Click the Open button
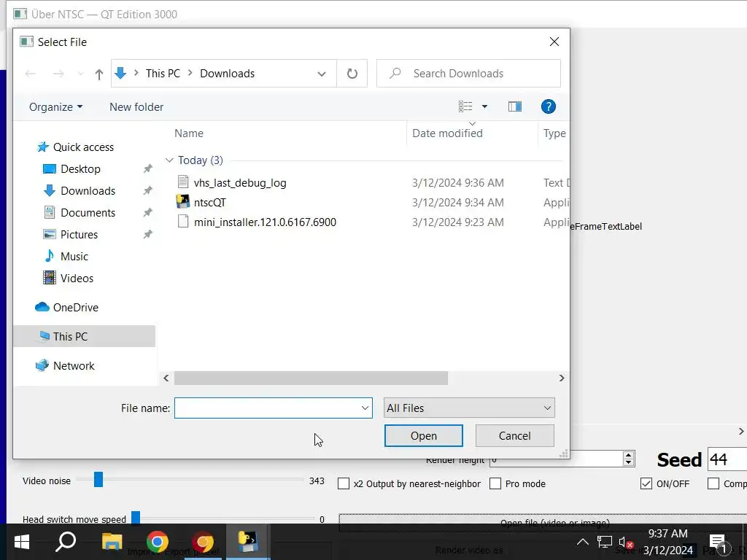The width and height of the screenshot is (747, 560). 424,436
